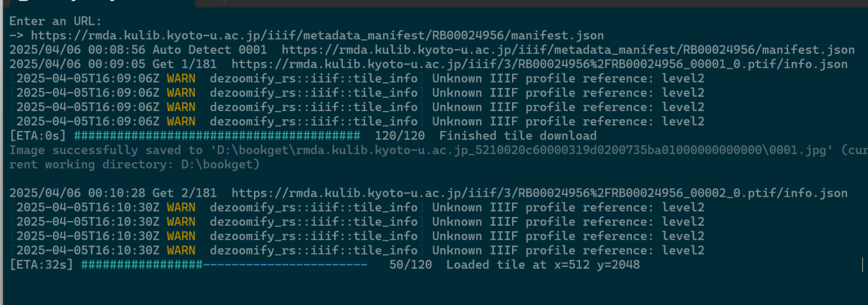Click the 120/120 tile counter

point(399,136)
